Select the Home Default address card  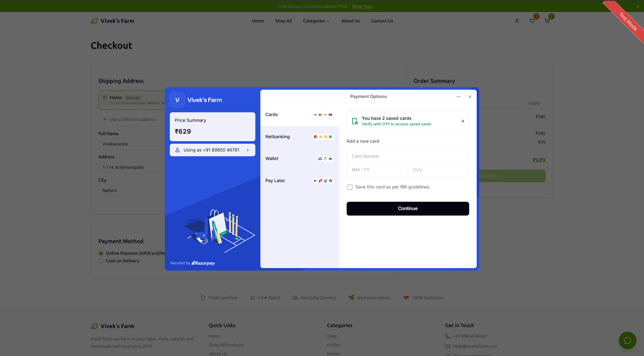point(132,100)
